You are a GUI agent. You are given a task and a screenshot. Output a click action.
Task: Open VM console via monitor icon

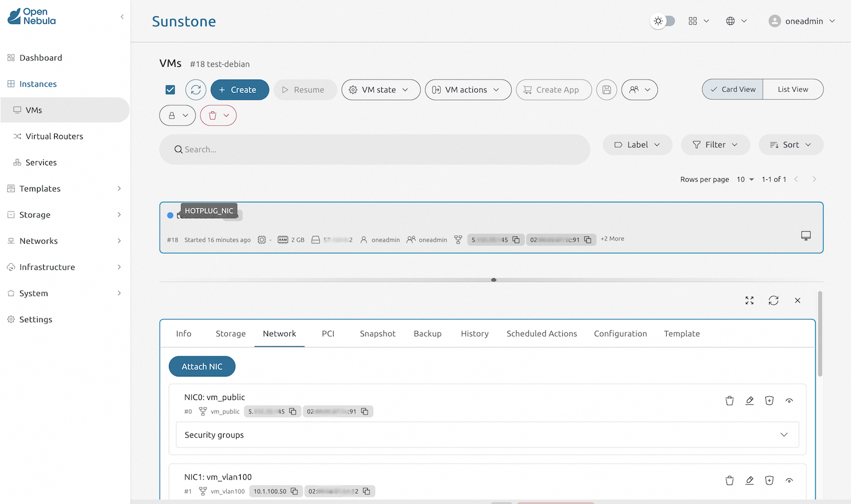pos(806,236)
